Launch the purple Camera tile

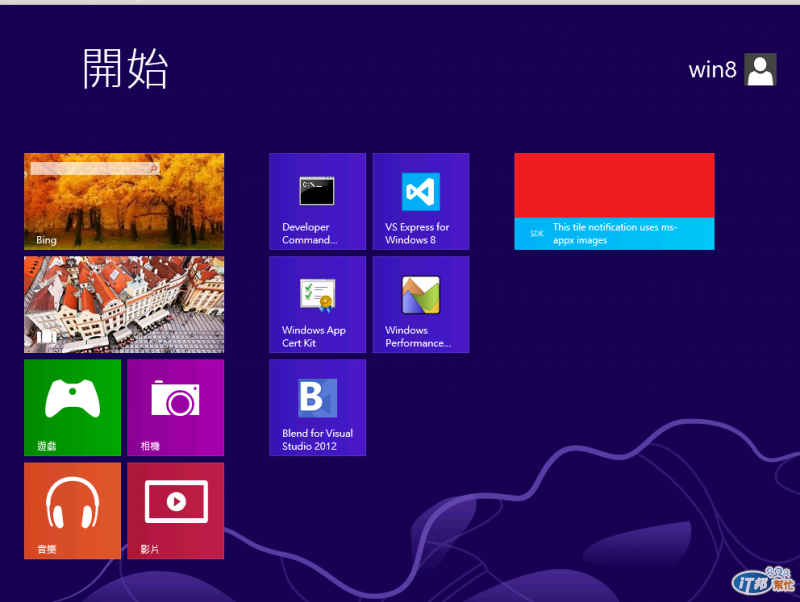pyautogui.click(x=176, y=407)
